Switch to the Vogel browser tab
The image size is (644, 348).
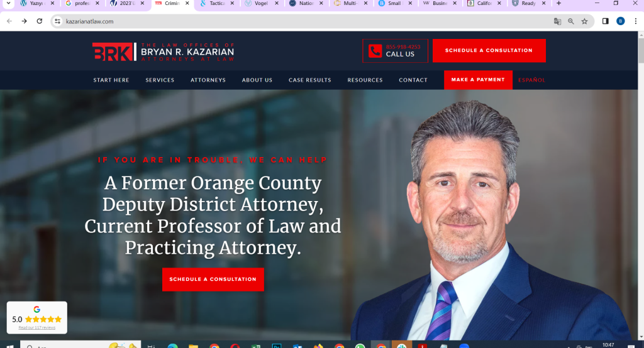(x=257, y=3)
